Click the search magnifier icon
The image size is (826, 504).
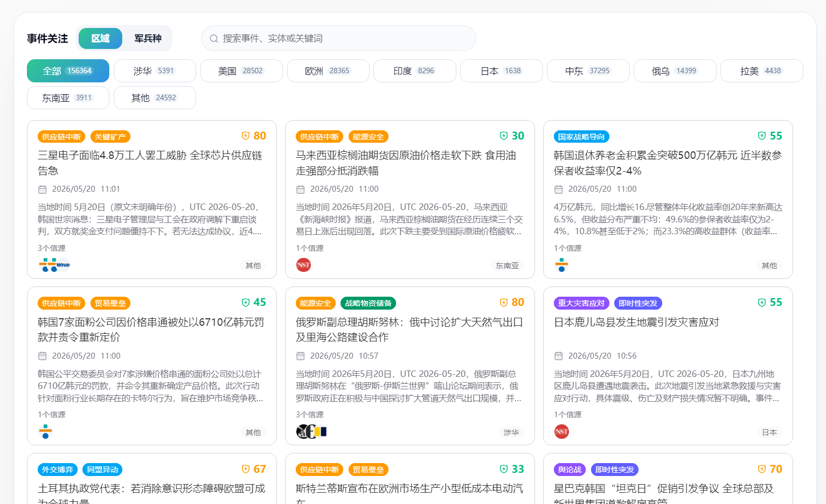point(214,39)
